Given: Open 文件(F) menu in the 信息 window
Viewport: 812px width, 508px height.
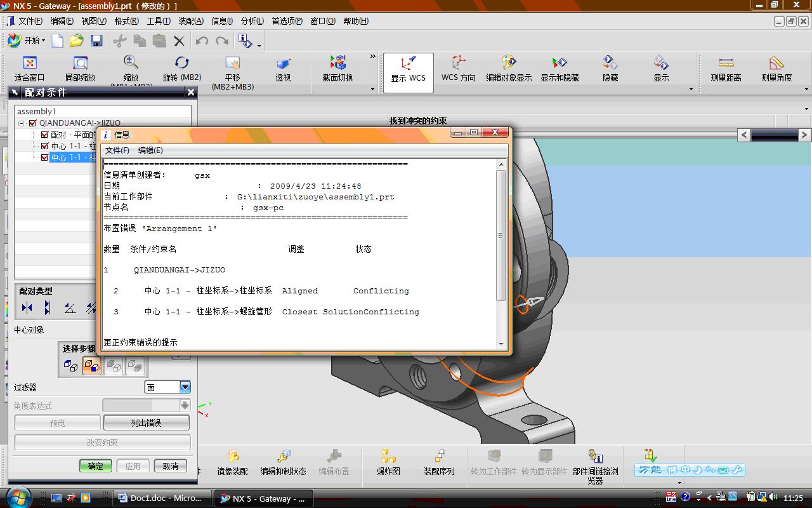Looking at the screenshot, I should click(117, 150).
